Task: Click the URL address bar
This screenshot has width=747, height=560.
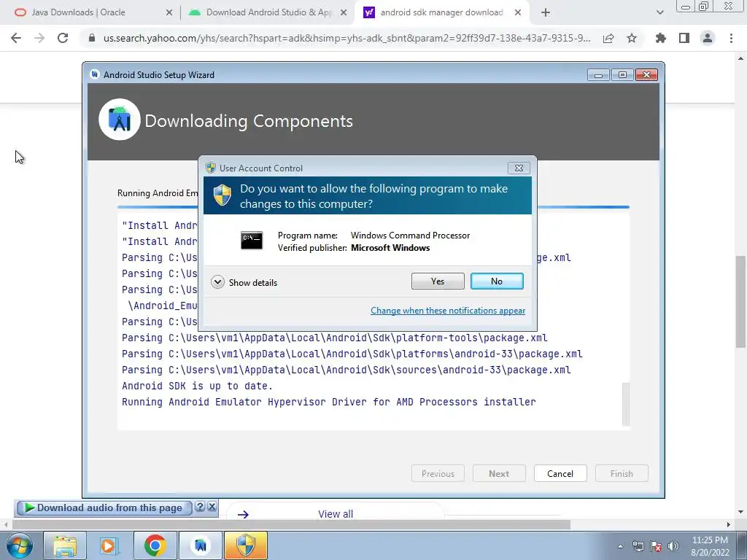Action: click(347, 38)
